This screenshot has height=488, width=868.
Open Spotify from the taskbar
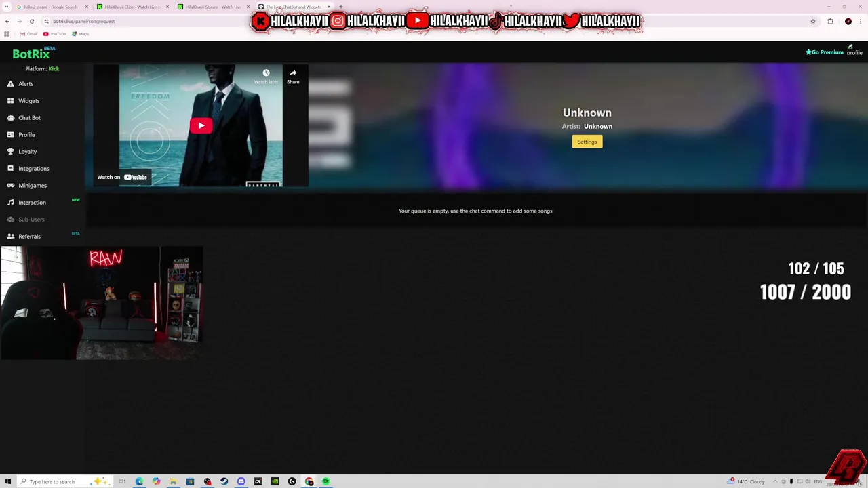point(326,481)
